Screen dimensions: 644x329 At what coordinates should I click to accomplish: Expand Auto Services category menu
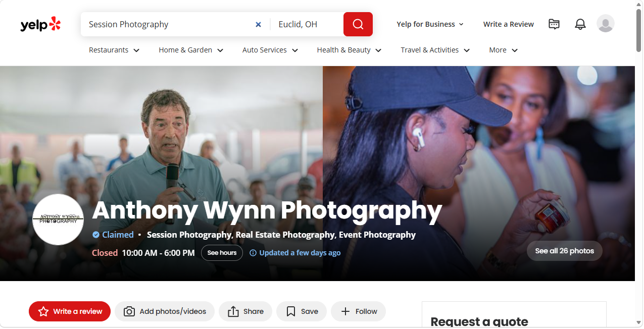coord(270,50)
